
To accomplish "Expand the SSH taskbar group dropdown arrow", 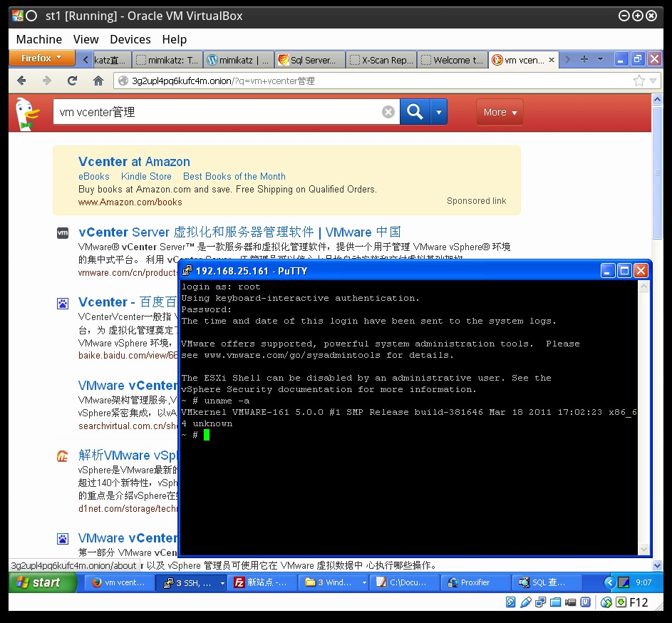I will tap(222, 583).
